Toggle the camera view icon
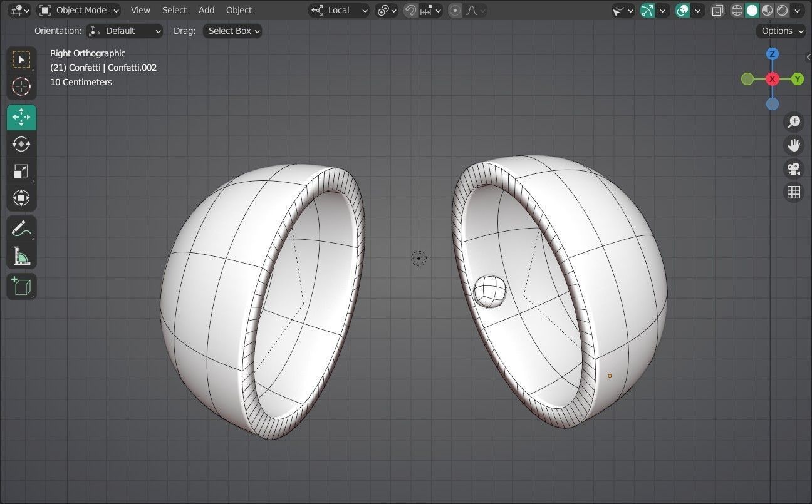 (x=794, y=169)
